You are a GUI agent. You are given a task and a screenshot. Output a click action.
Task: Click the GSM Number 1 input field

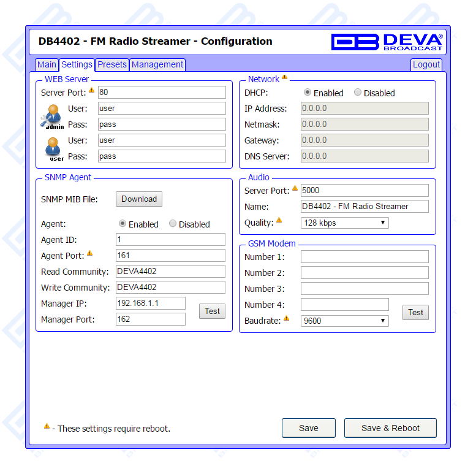coord(365,256)
